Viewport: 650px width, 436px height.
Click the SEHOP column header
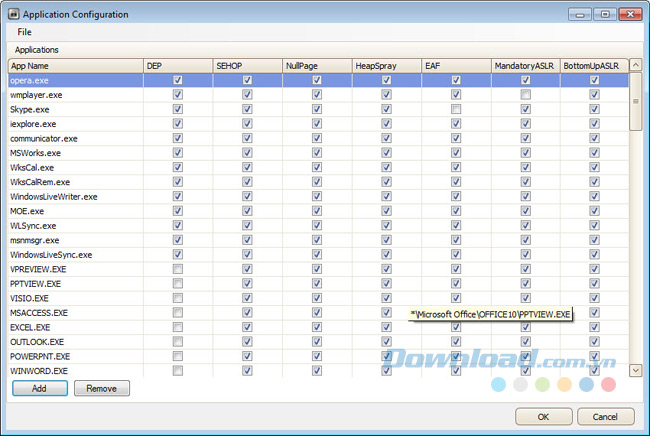(247, 66)
